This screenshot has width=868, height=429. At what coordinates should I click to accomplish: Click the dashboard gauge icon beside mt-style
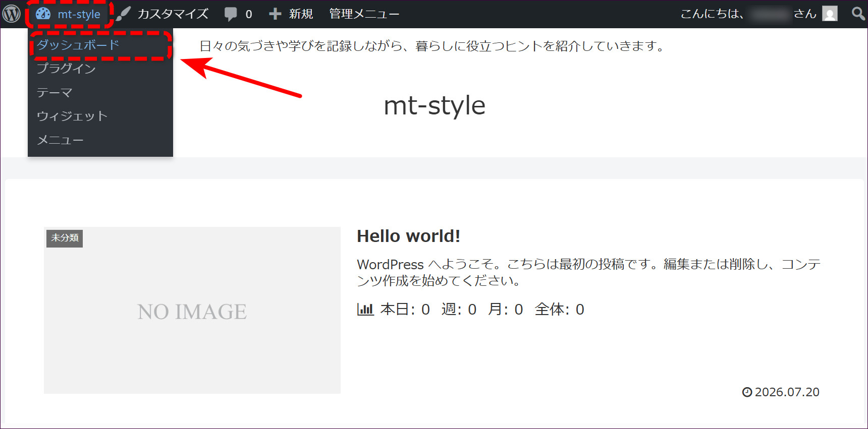[43, 14]
